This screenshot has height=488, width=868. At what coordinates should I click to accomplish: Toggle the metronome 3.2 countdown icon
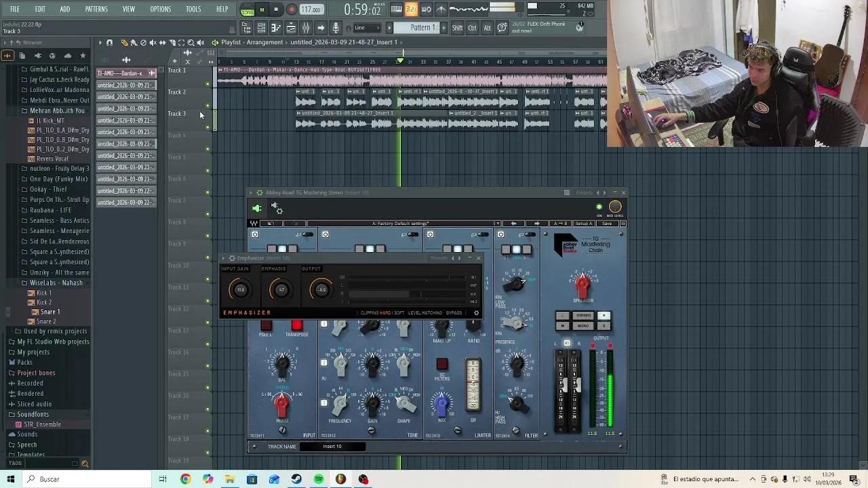[x=411, y=9]
